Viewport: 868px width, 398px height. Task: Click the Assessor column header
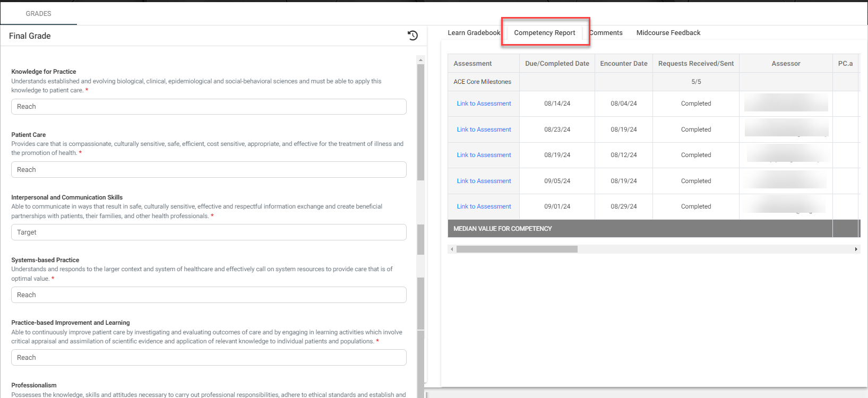pyautogui.click(x=785, y=64)
